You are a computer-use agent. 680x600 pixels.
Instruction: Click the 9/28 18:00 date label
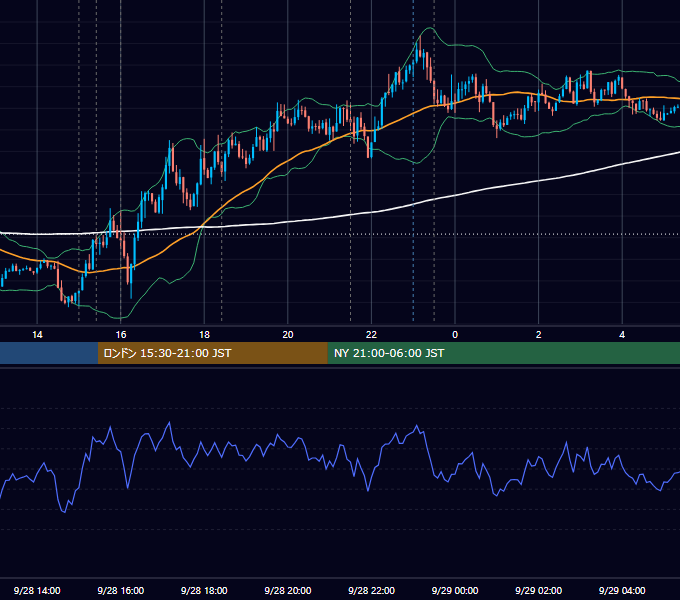204,590
